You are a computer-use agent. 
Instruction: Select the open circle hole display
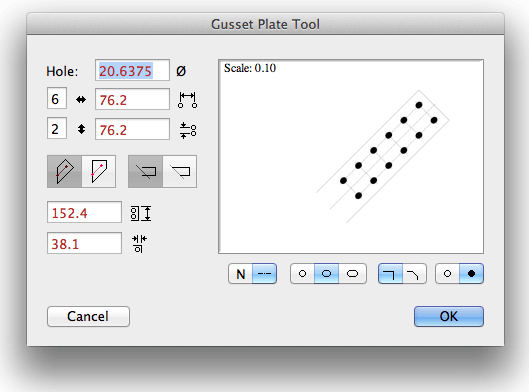pyautogui.click(x=447, y=274)
